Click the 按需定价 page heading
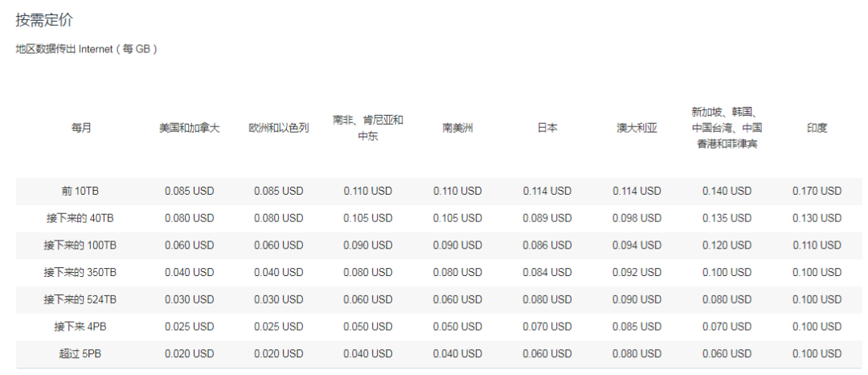 [x=44, y=20]
